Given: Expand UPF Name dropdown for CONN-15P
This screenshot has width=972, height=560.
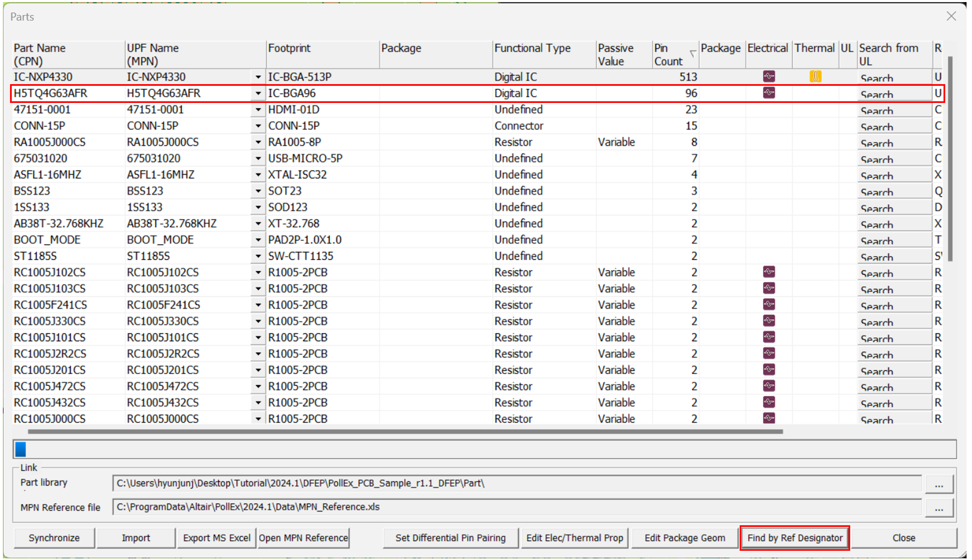Looking at the screenshot, I should click(x=258, y=126).
